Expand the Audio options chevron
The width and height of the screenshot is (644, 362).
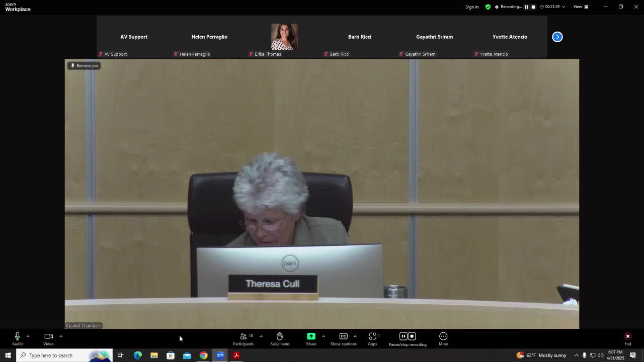click(28, 336)
